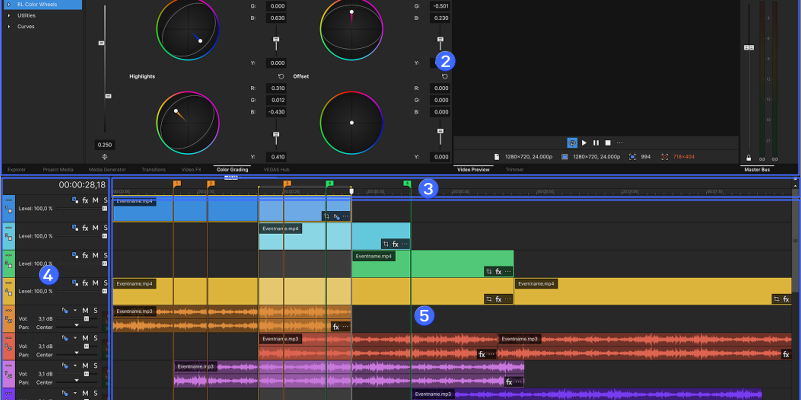Open automation dropdown on the red audio track
This screenshot has width=801, height=400.
coord(76,338)
